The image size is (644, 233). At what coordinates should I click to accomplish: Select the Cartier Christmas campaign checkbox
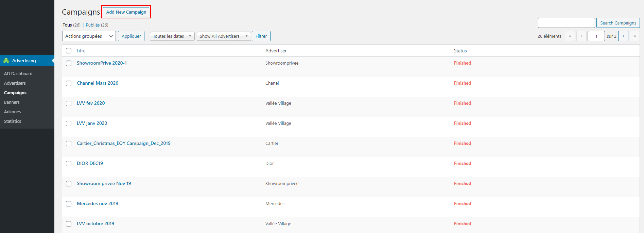click(69, 144)
